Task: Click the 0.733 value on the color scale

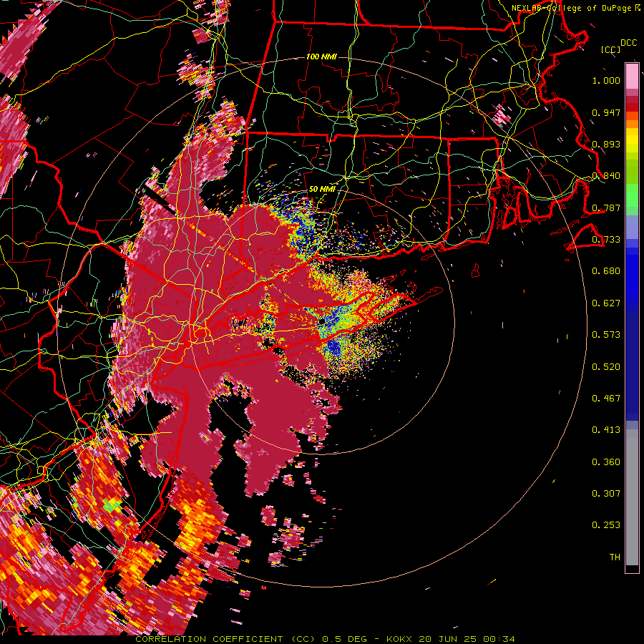Action: (x=606, y=240)
